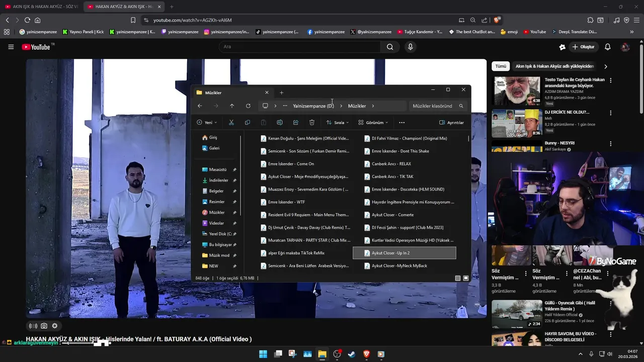This screenshot has height=362, width=644.
Task: Add a new Explorer tab with plus
Action: click(x=281, y=93)
